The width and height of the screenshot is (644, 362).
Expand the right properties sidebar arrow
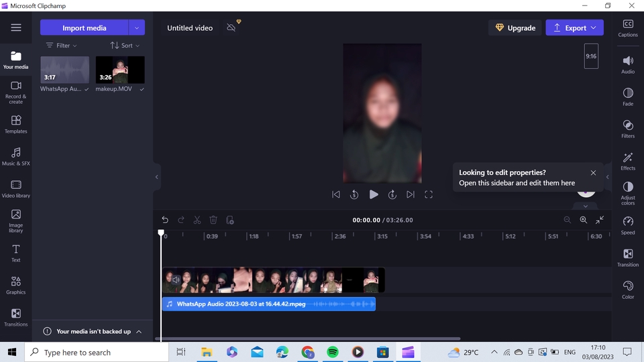(608, 177)
